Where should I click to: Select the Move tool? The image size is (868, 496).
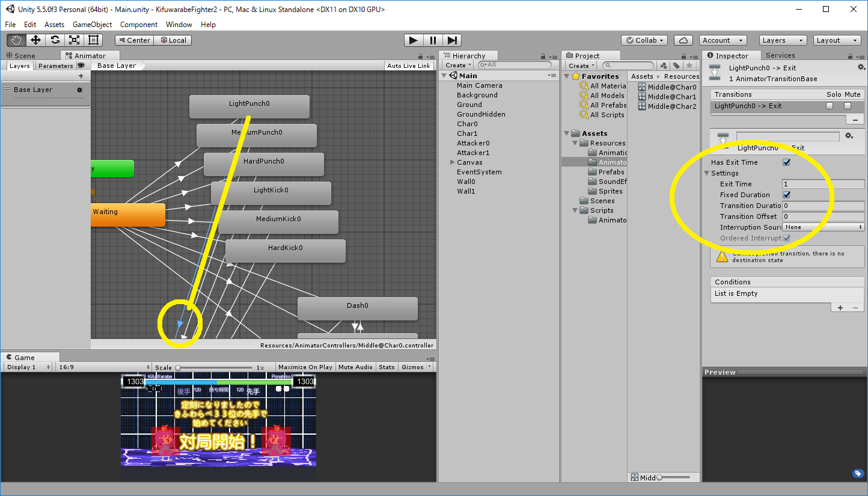[x=35, y=40]
